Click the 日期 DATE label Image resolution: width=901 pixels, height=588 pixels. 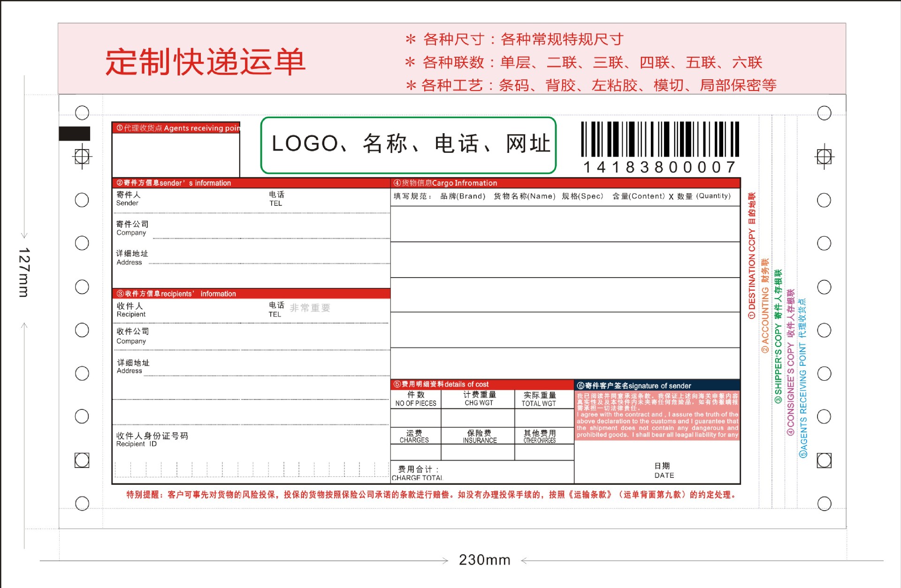[x=664, y=470]
